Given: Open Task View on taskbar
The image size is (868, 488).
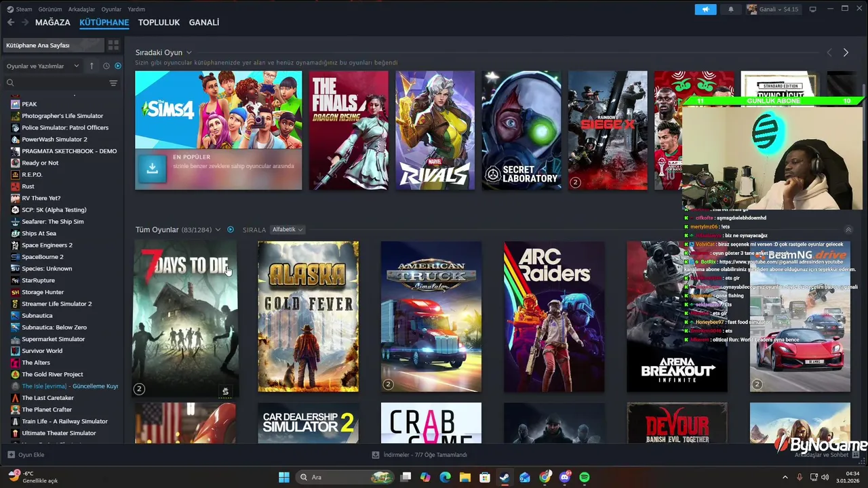Looking at the screenshot, I should point(406,477).
